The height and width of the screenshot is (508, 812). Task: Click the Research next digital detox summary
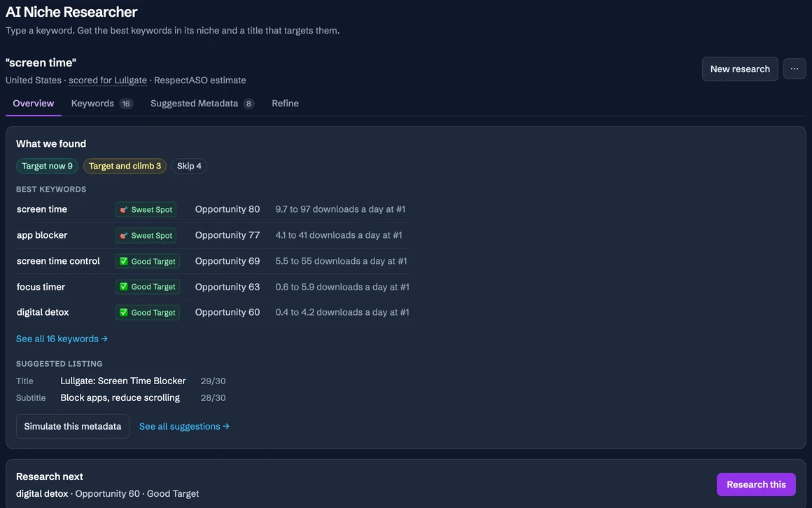click(x=107, y=494)
